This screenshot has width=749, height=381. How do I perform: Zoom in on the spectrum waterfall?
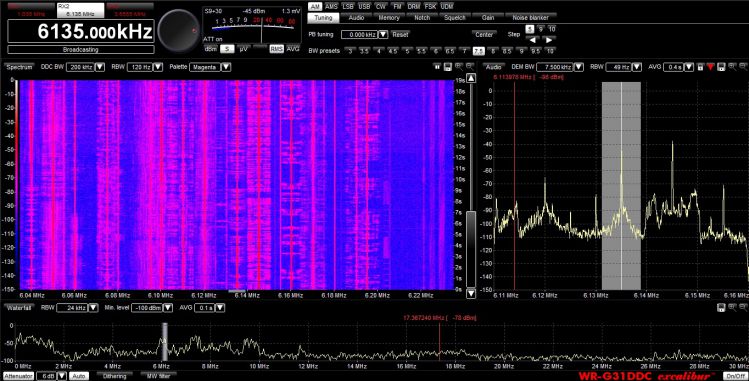coord(459,67)
